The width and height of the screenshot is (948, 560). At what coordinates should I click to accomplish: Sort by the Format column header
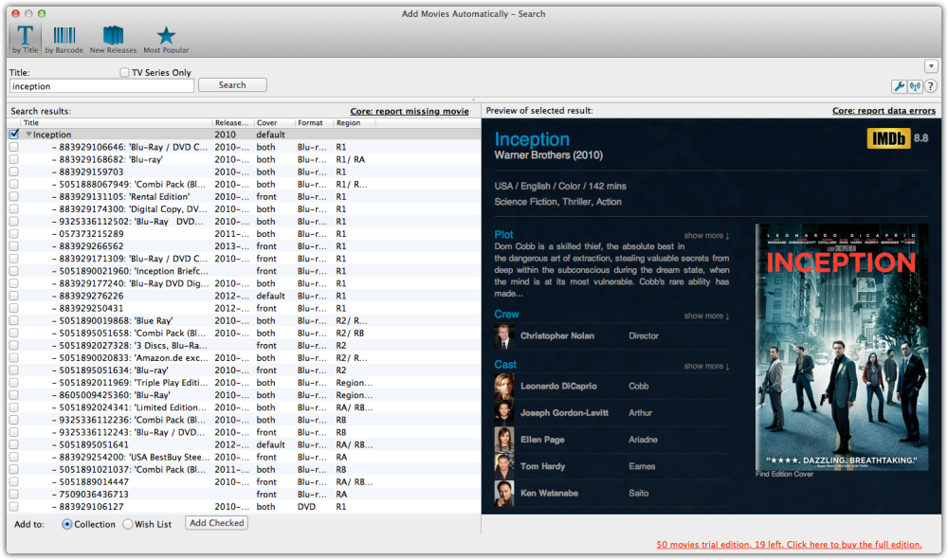pyautogui.click(x=314, y=122)
